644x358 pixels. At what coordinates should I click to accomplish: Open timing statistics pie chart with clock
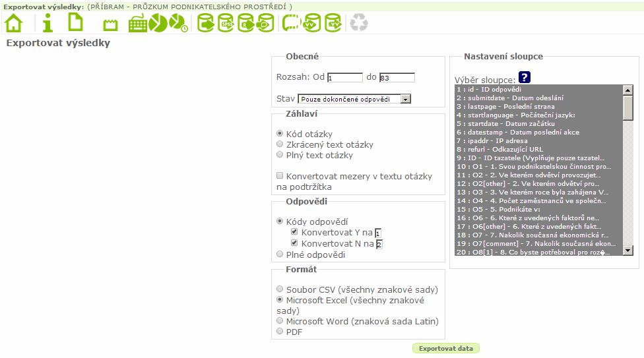179,23
